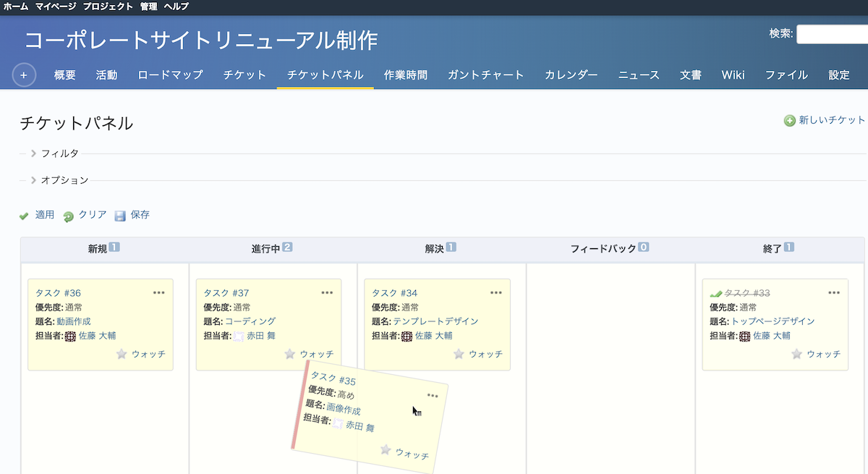The height and width of the screenshot is (474, 868).
Task: Open the ... menu on task #34
Action: [x=496, y=292]
